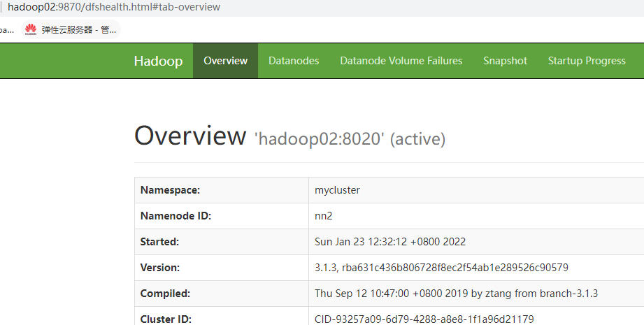Select the 'hadoop02:8020' (active) subtitle
644x325 pixels.
350,138
